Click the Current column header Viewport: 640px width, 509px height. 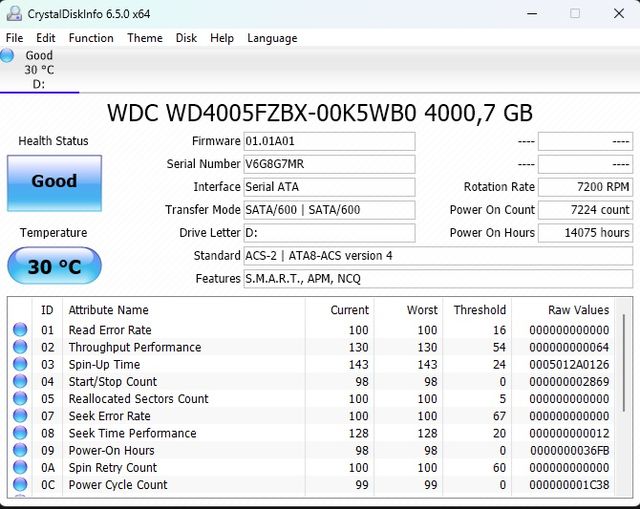pyautogui.click(x=340, y=310)
